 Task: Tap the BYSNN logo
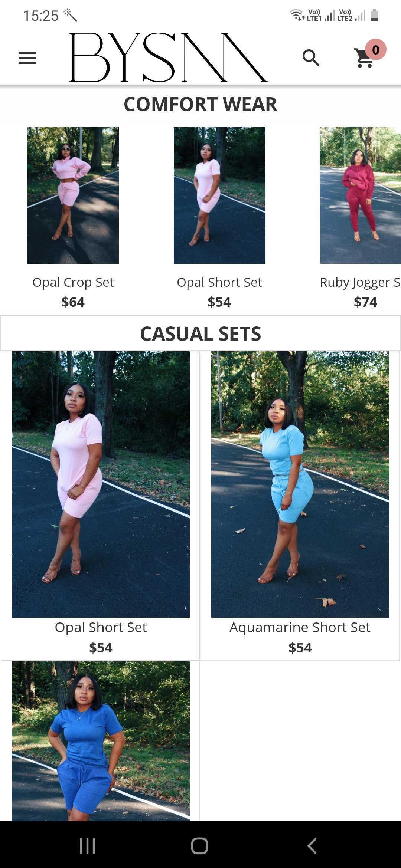(x=168, y=57)
